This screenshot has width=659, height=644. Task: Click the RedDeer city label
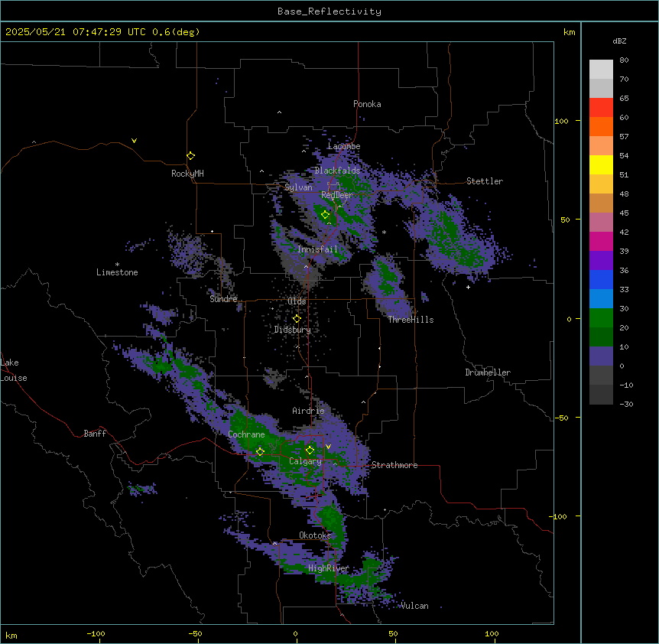(337, 194)
